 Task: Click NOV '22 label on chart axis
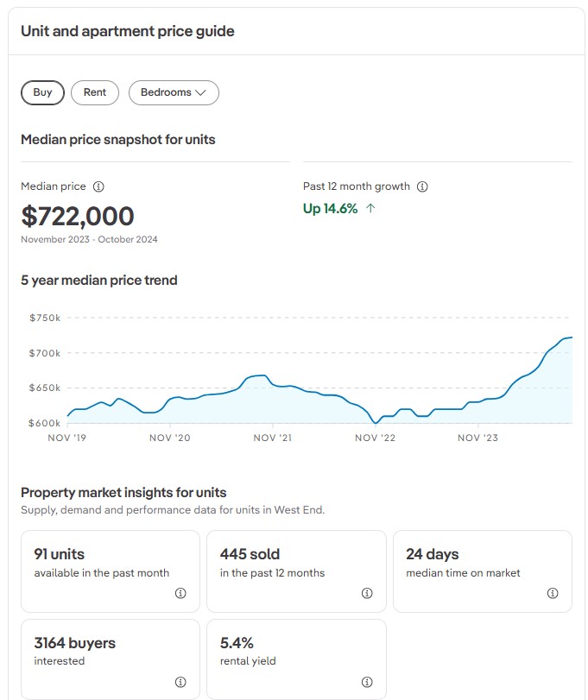(x=376, y=438)
